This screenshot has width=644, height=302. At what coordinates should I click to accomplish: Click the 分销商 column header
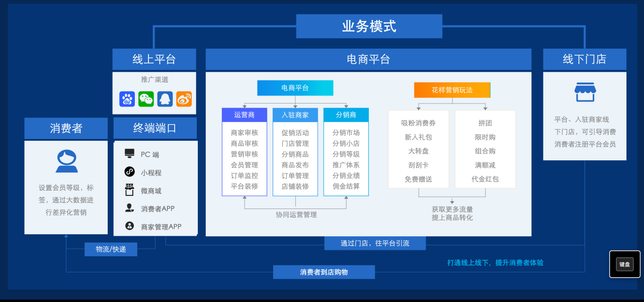346,115
